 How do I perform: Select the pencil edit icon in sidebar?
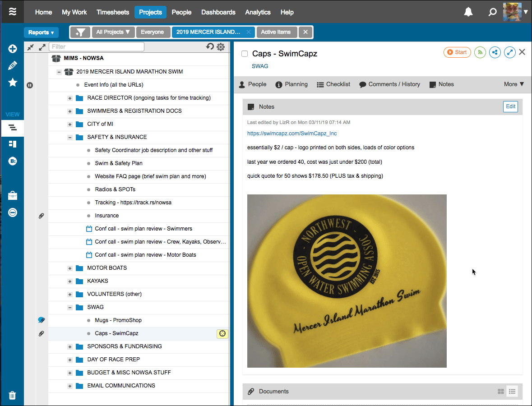[x=13, y=65]
